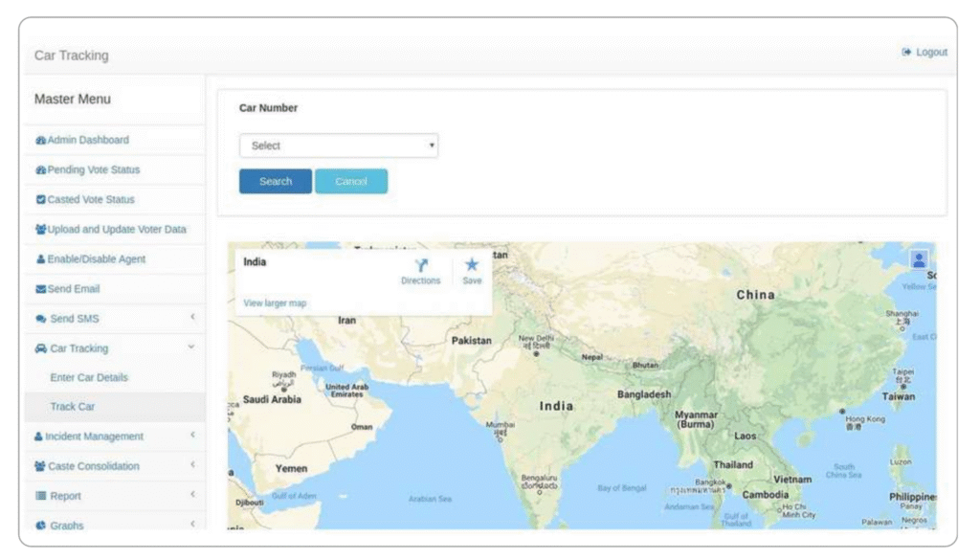
Task: Click the Casted Vote Status checkmark icon
Action: [x=40, y=200]
